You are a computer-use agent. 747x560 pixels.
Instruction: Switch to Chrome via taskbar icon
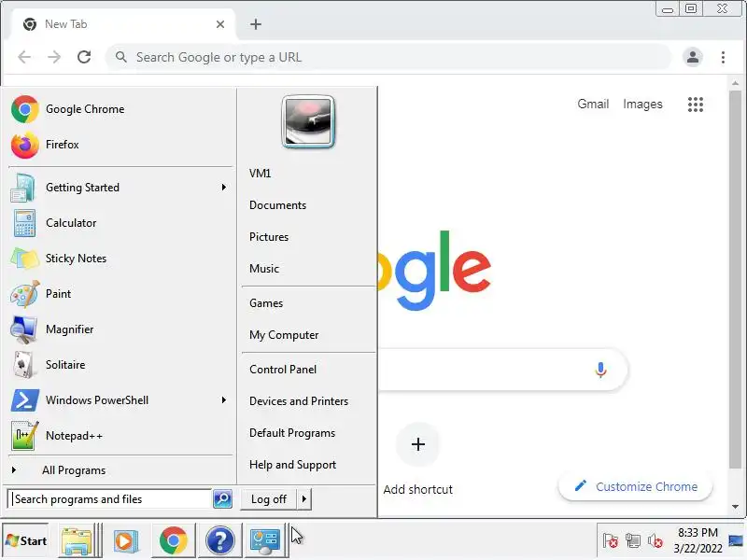tap(174, 541)
